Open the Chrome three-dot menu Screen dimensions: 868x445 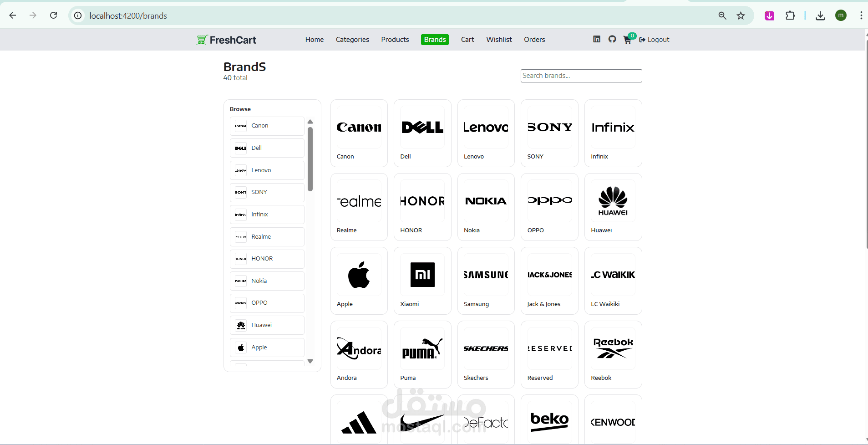point(861,15)
